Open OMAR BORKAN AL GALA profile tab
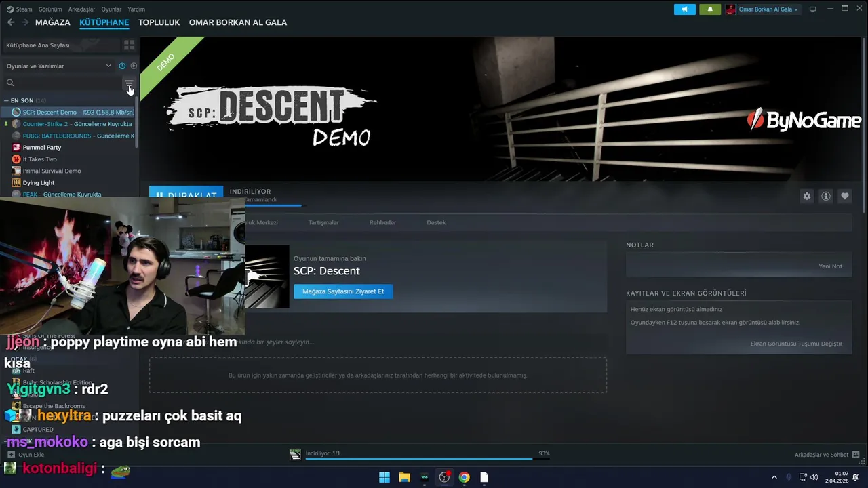This screenshot has height=488, width=868. point(238,22)
